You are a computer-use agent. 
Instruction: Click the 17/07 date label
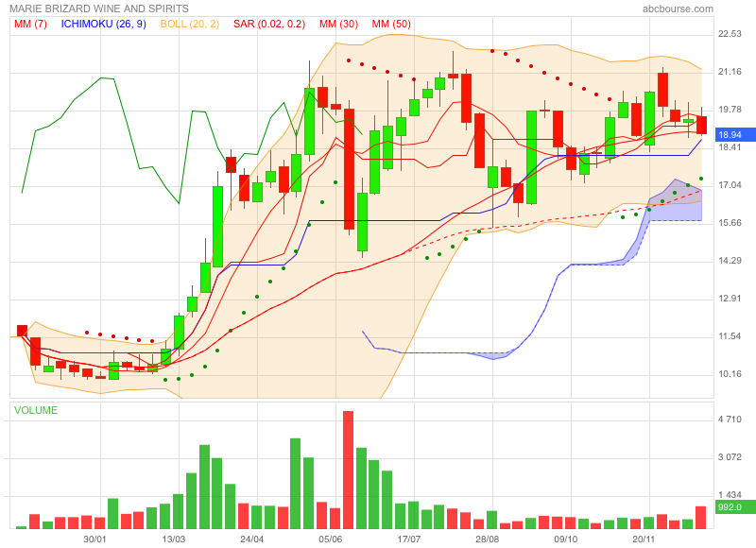tap(409, 539)
